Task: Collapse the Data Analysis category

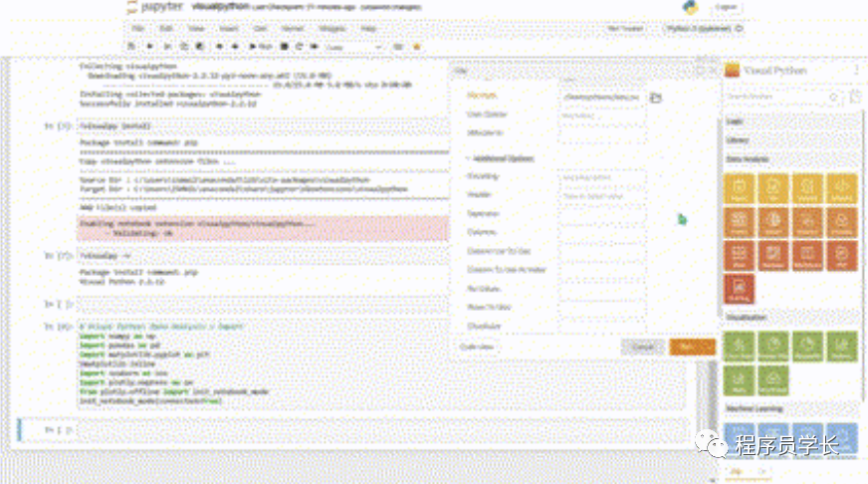Action: click(x=791, y=159)
